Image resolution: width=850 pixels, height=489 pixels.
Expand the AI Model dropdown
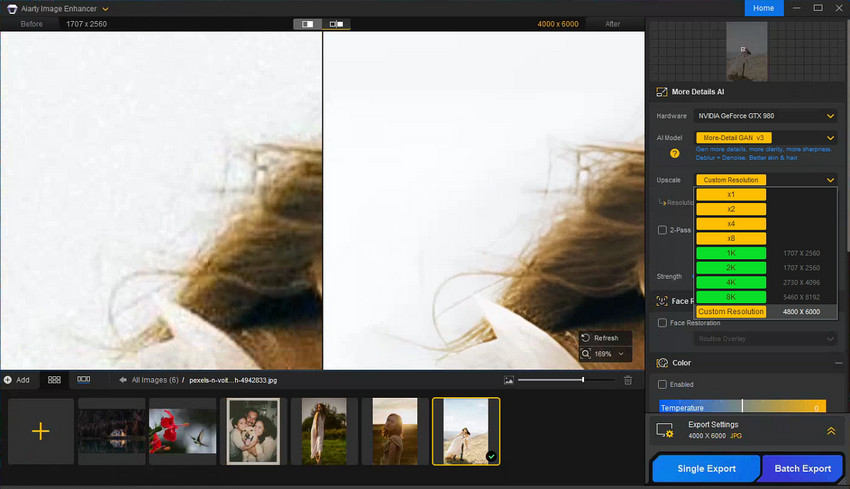point(830,138)
